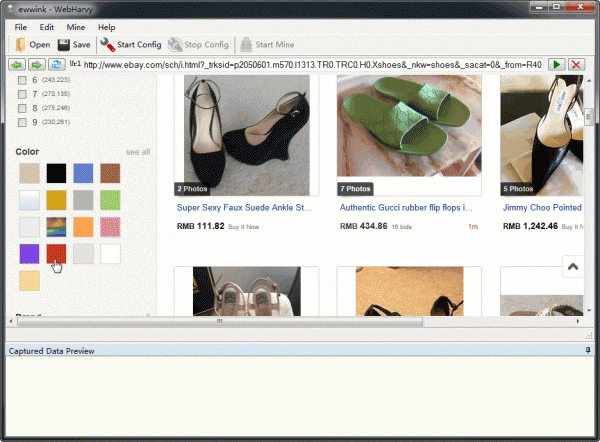600x442 pixels.
Task: Select the clear gradient color swatch
Action: tap(29, 200)
